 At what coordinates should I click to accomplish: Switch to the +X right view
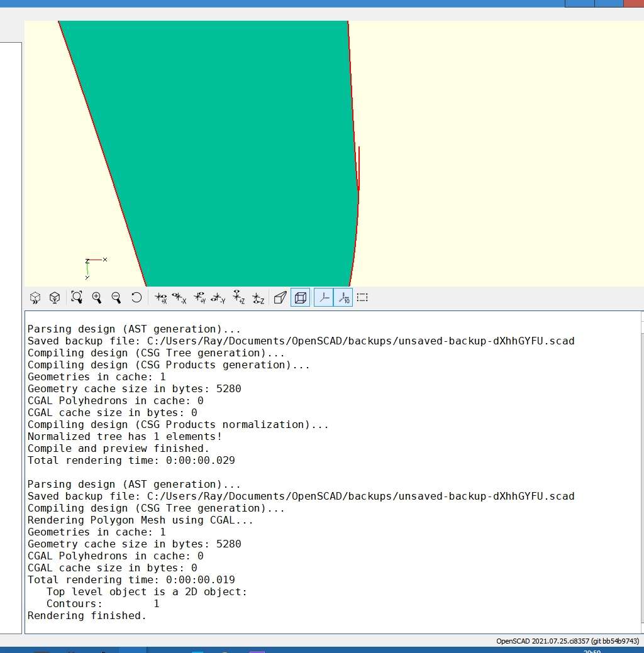[x=161, y=298]
